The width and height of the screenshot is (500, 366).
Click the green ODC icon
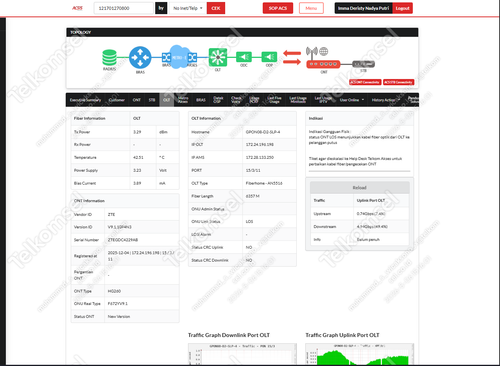click(x=244, y=57)
